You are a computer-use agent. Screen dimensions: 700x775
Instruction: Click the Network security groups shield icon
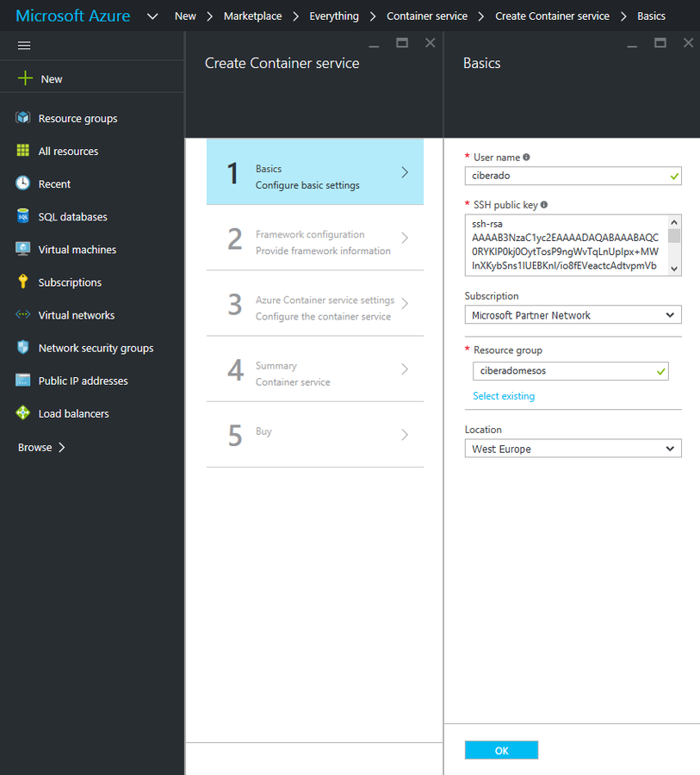pyautogui.click(x=22, y=348)
